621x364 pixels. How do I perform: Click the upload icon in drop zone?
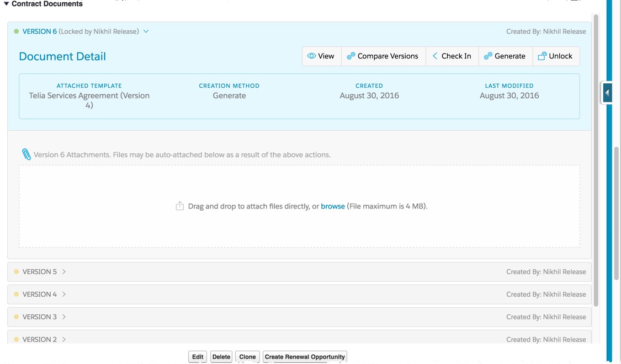pos(180,206)
